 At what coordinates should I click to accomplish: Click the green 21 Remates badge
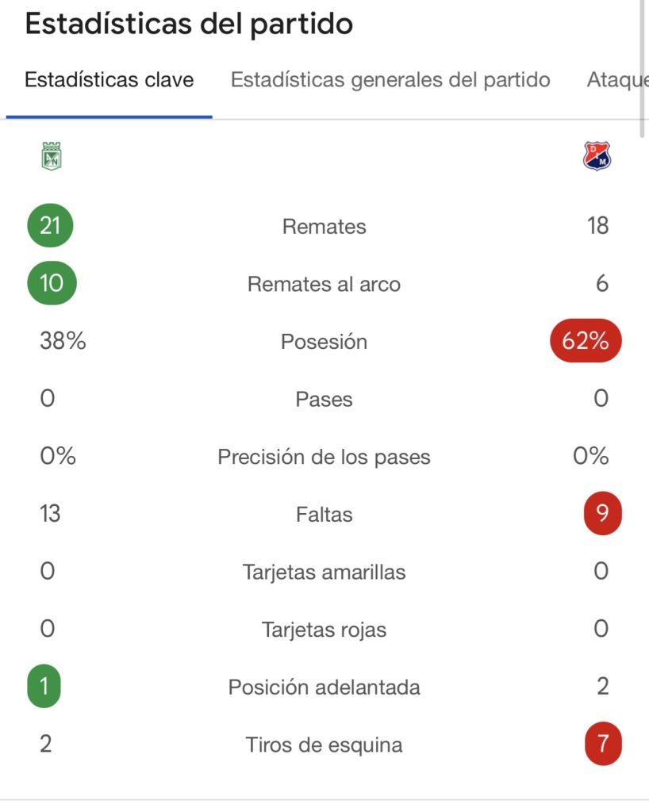point(51,226)
